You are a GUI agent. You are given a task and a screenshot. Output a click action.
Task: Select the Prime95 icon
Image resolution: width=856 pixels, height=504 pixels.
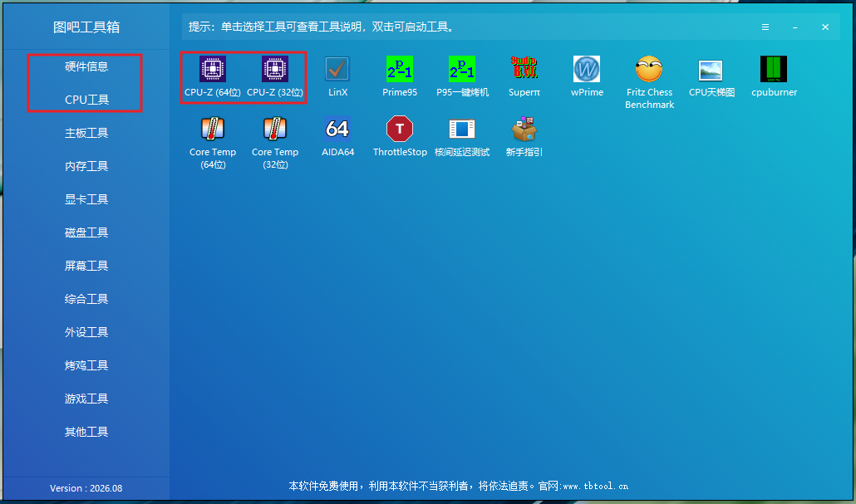(x=400, y=69)
